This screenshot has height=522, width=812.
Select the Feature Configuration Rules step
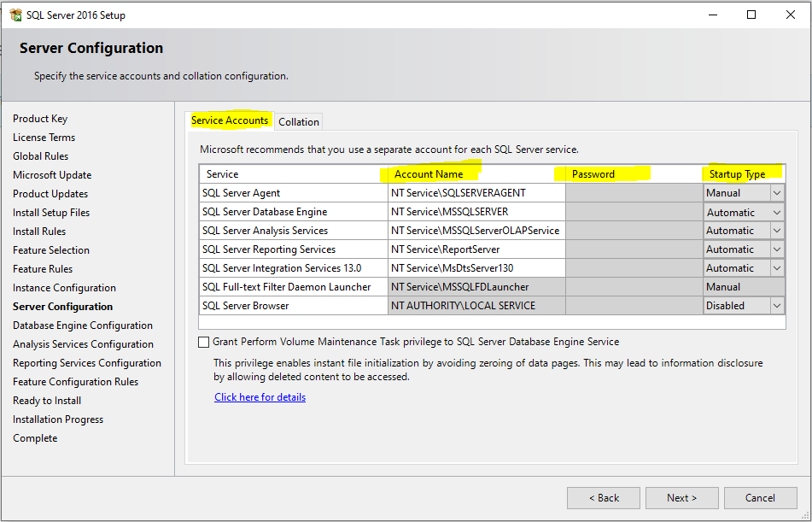coord(76,382)
